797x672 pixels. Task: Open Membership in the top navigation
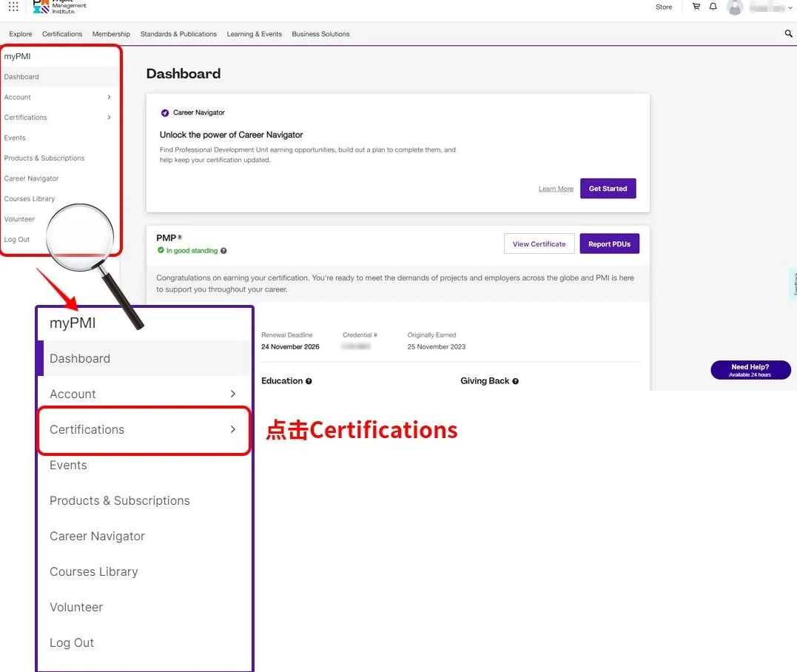pyautogui.click(x=111, y=34)
